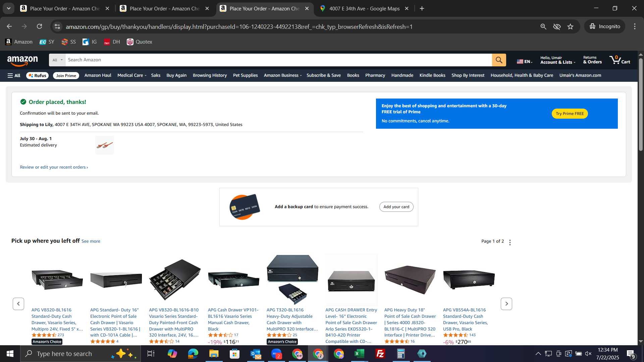Open Kindle Books nav item
This screenshot has height=362, width=644.
pyautogui.click(x=432, y=75)
